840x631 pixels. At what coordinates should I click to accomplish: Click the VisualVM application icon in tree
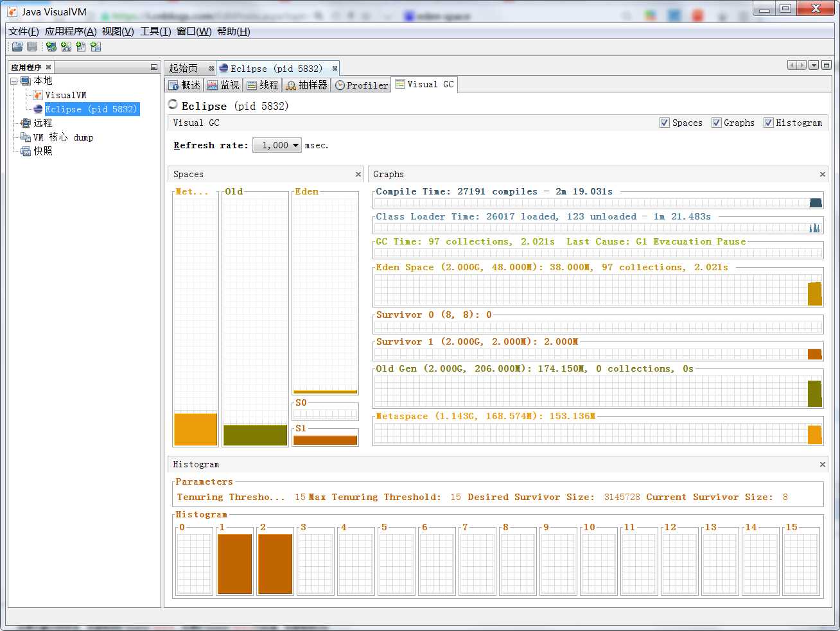38,95
